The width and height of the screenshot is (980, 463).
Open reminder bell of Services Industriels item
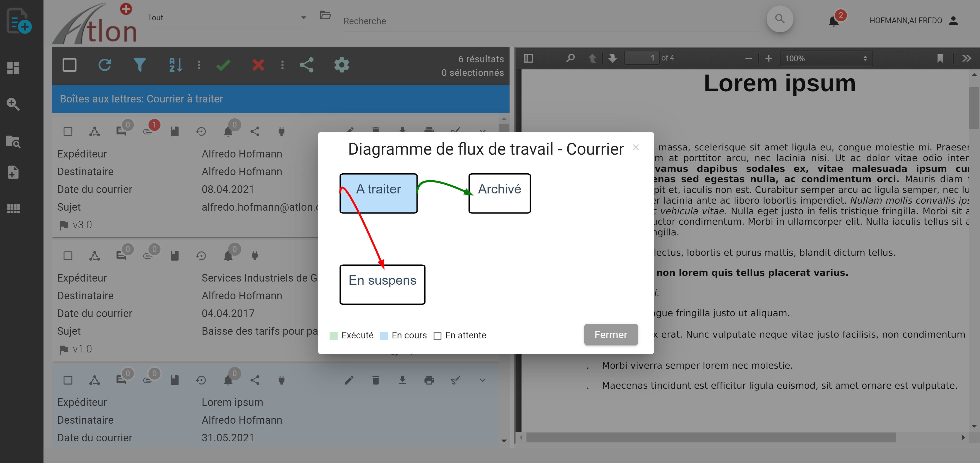coord(228,256)
